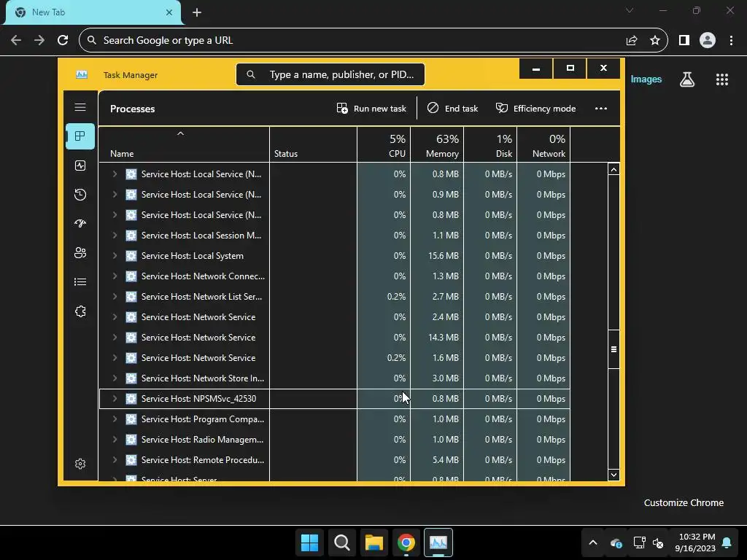The height and width of the screenshot is (560, 747).
Task: Open the Services puzzle sidebar icon
Action: 80,311
